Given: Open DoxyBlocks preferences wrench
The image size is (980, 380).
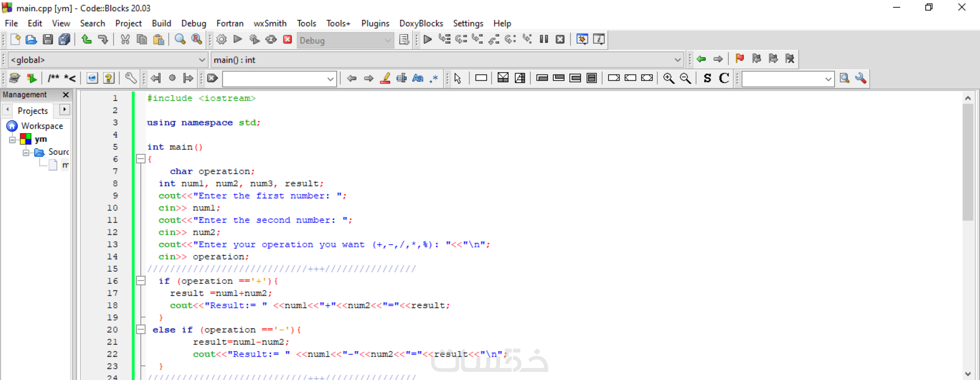Looking at the screenshot, I should [x=131, y=78].
